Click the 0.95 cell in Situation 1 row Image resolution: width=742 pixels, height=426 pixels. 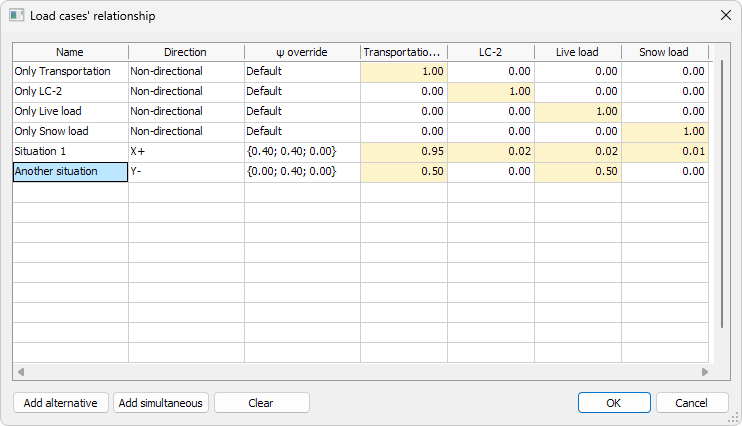(x=404, y=151)
